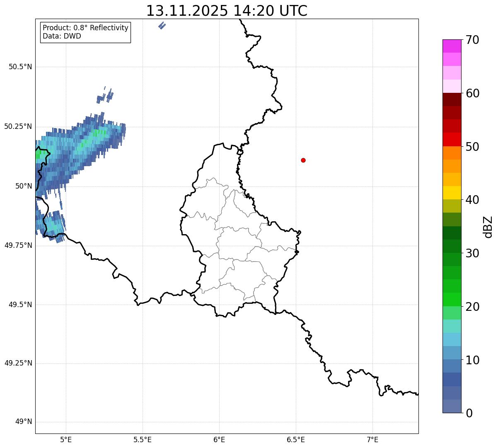Screen dimensions: 498x448
Task: Click the 50.25°N latitude label
Action: pyautogui.click(x=18, y=126)
